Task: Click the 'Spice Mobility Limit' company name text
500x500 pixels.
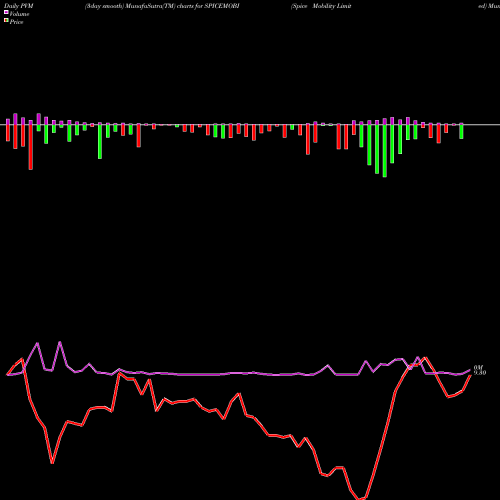Action: click(x=322, y=6)
